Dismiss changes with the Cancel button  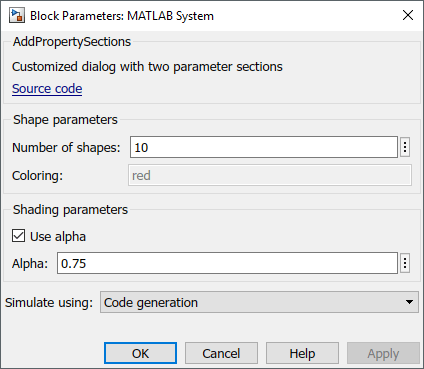tap(221, 353)
